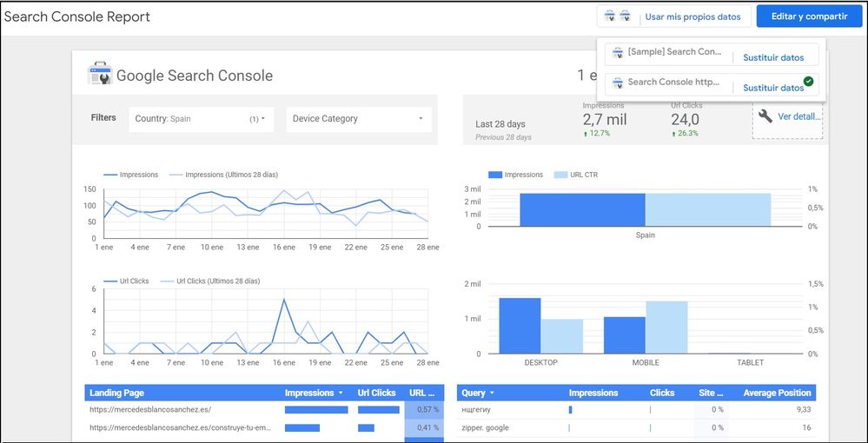Click the URL CTR legend in the country chart
Viewport: 868px width, 443px height.
coord(576,175)
